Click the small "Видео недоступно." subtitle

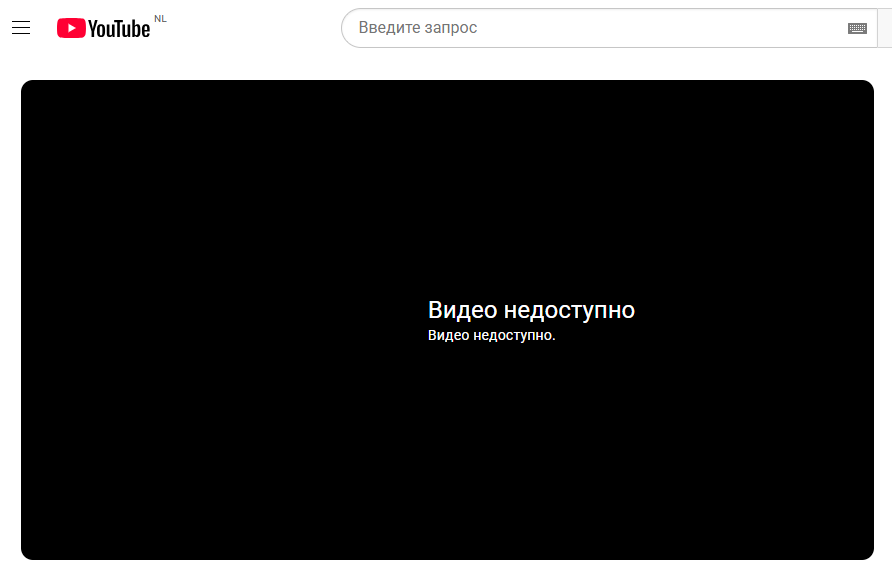tap(491, 335)
